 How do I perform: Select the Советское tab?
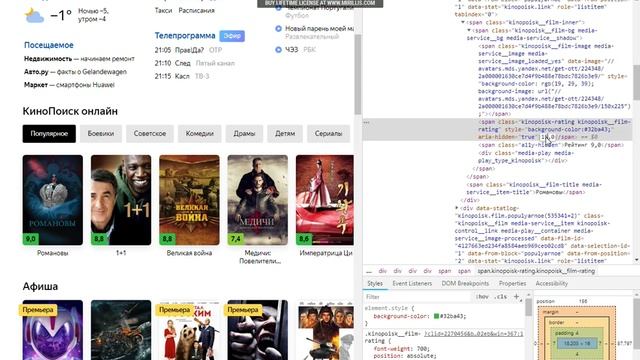coord(150,134)
